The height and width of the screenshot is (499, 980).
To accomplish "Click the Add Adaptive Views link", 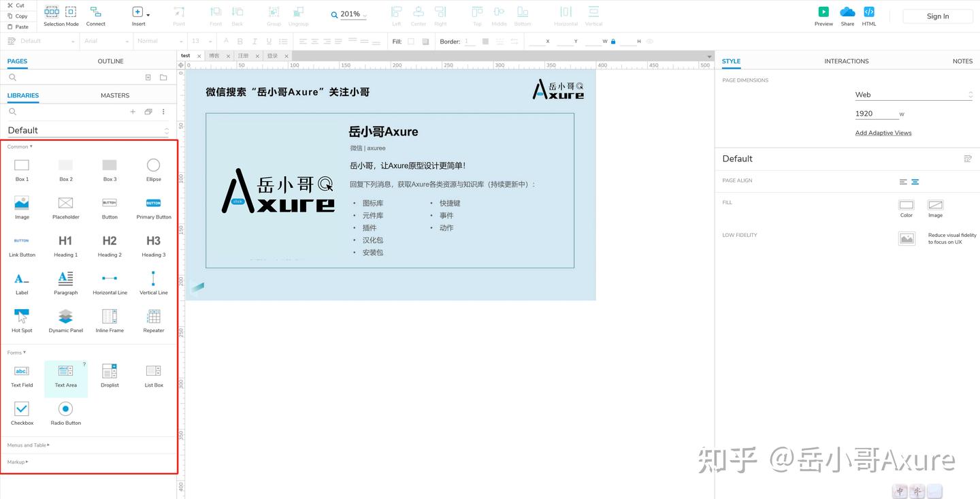I will tap(883, 133).
